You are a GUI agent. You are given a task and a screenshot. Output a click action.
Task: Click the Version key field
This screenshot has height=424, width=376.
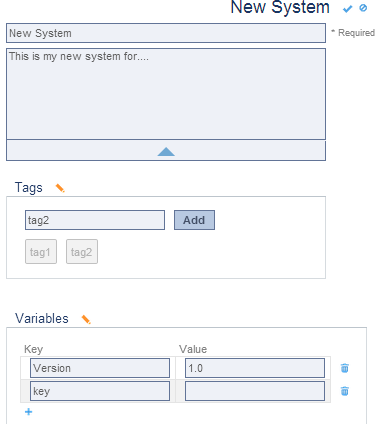point(100,368)
